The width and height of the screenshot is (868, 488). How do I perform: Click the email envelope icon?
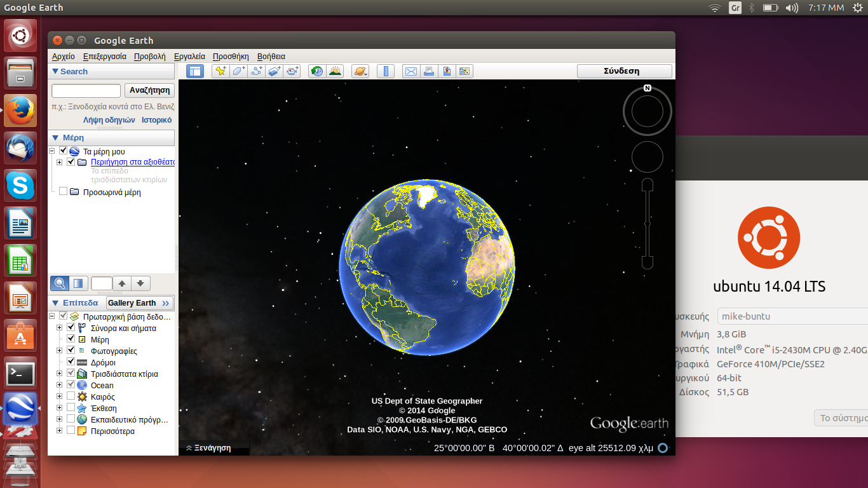coord(411,71)
